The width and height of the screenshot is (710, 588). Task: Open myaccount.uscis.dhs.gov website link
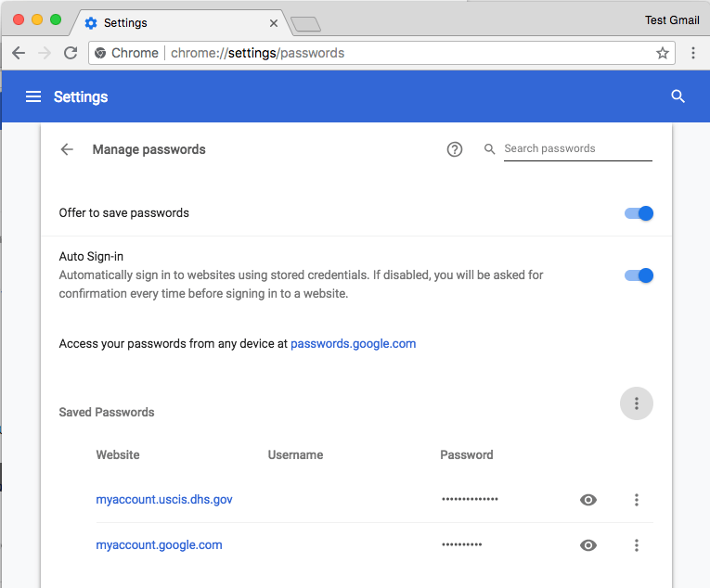pos(164,499)
